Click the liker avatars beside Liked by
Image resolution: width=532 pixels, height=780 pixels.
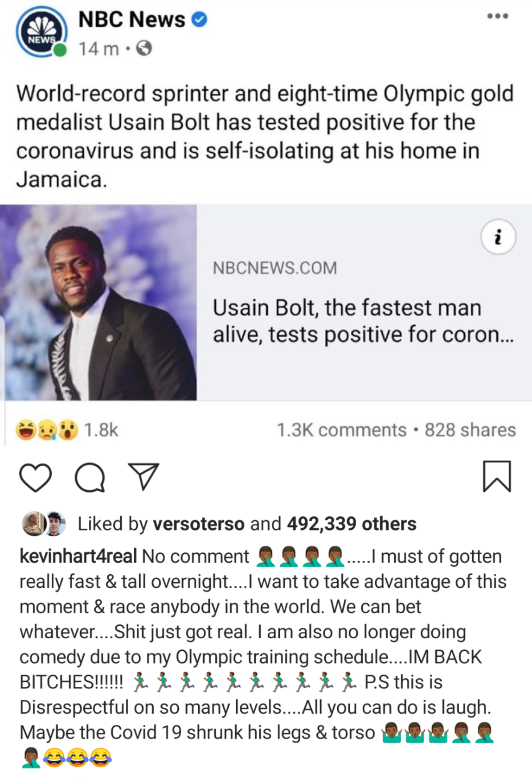[44, 524]
